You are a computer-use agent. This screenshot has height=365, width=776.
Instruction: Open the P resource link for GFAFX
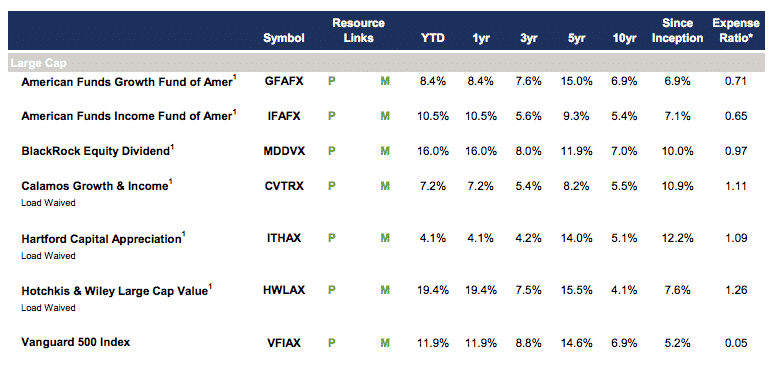click(332, 82)
